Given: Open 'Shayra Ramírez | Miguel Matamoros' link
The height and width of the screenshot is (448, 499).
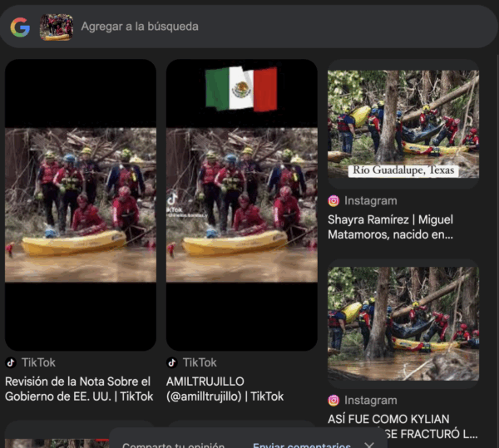Looking at the screenshot, I should coord(391,227).
